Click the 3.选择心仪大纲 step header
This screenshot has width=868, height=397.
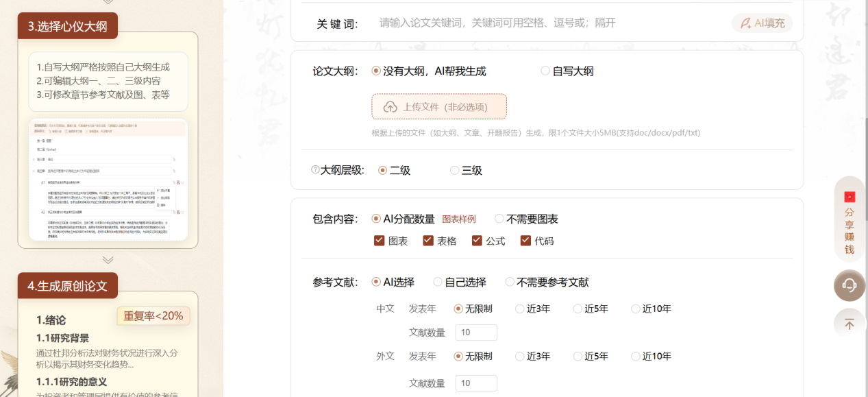(x=67, y=26)
